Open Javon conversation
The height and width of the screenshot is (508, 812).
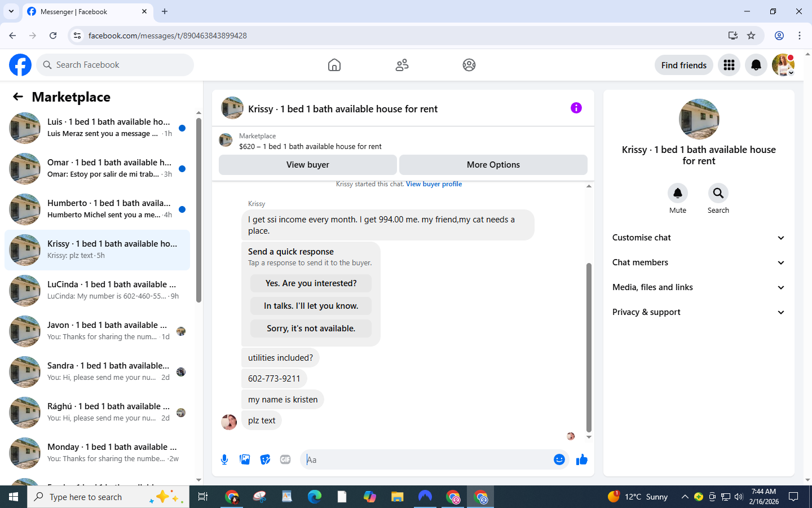point(97,331)
